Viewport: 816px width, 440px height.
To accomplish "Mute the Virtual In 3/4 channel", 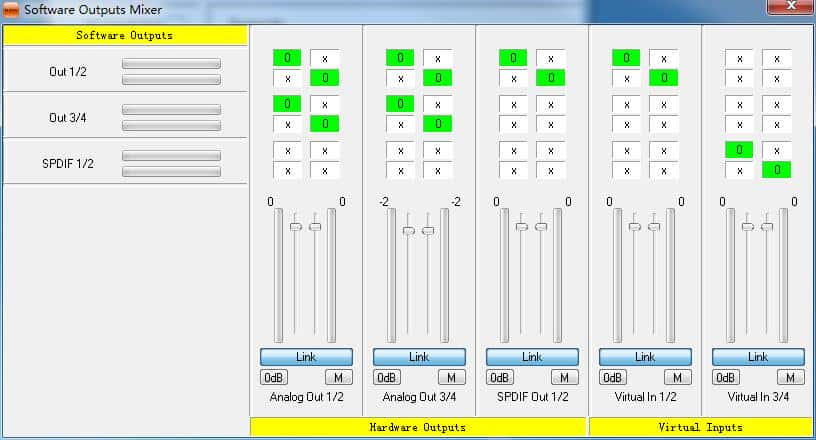I will coord(790,377).
